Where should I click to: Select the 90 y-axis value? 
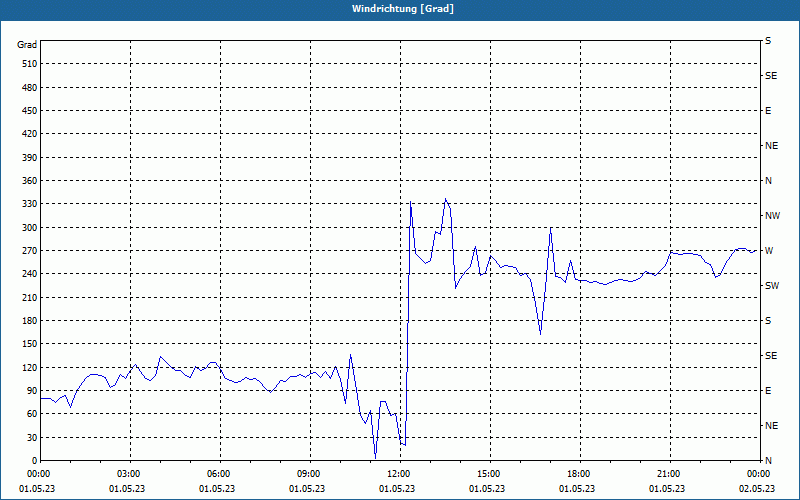32,391
